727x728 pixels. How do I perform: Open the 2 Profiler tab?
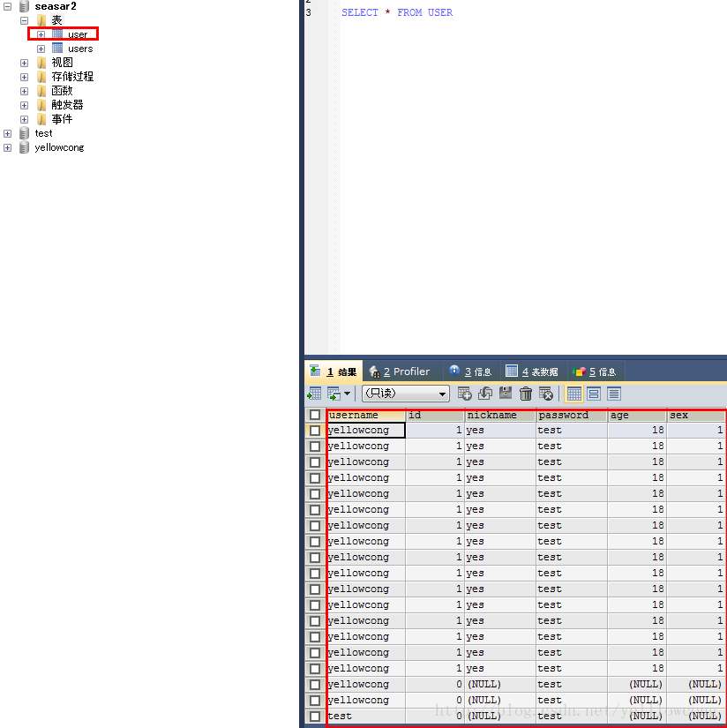point(400,372)
